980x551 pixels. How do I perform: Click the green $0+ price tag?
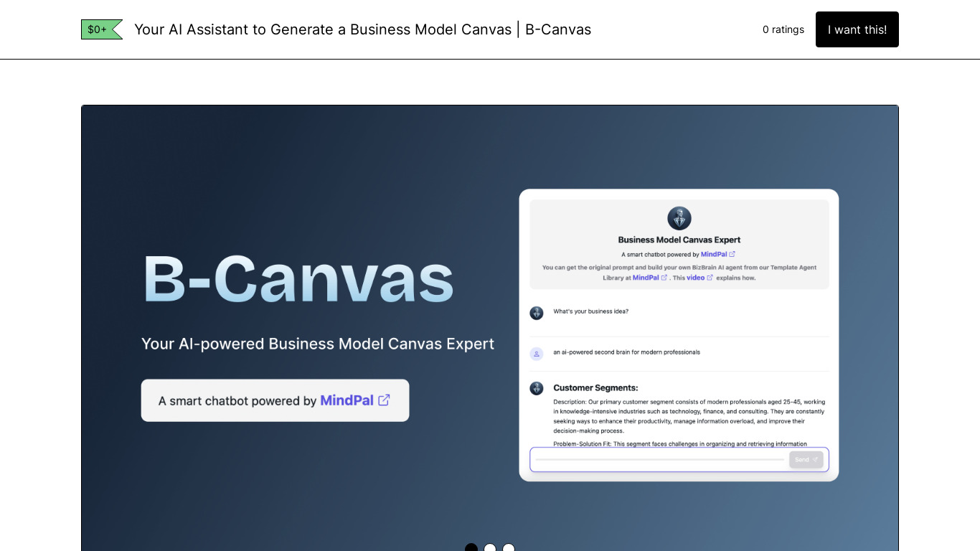[101, 29]
